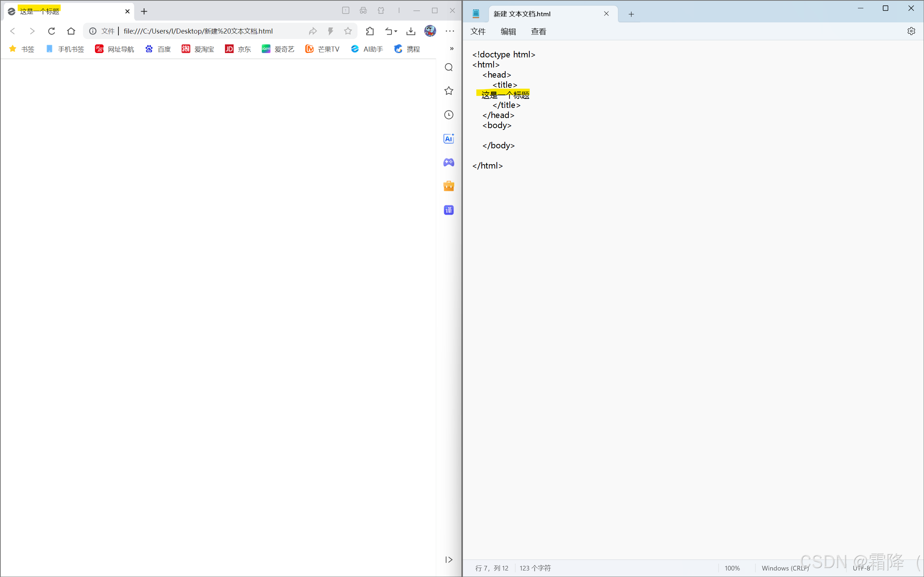924x577 pixels.
Task: Click the 100% zoom level in status bar
Action: (x=732, y=568)
